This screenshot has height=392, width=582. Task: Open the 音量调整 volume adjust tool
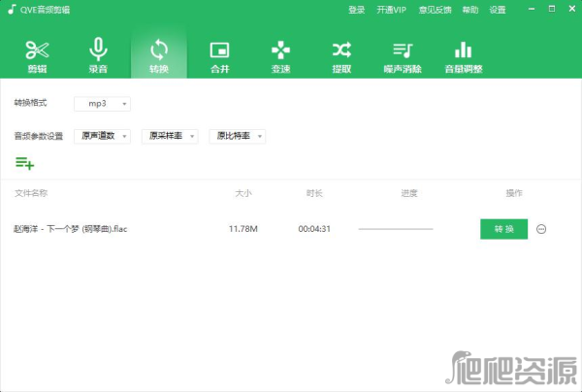pyautogui.click(x=464, y=56)
